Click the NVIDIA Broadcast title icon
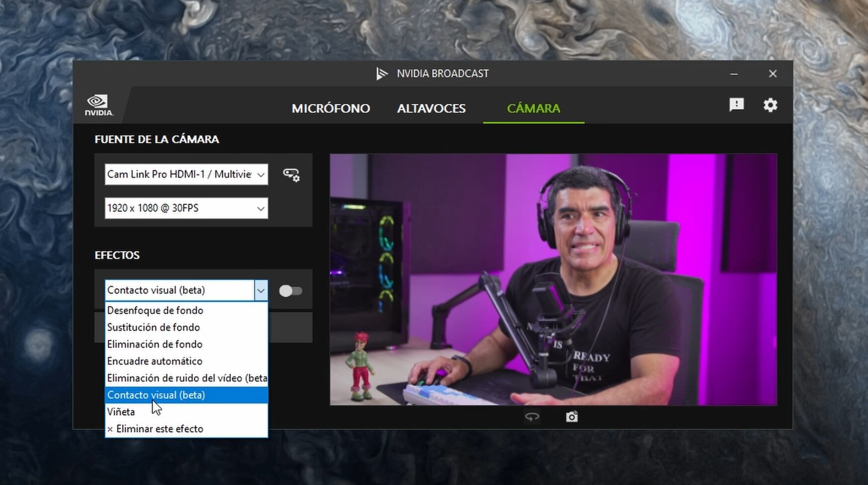The width and height of the screenshot is (868, 485). click(x=382, y=74)
